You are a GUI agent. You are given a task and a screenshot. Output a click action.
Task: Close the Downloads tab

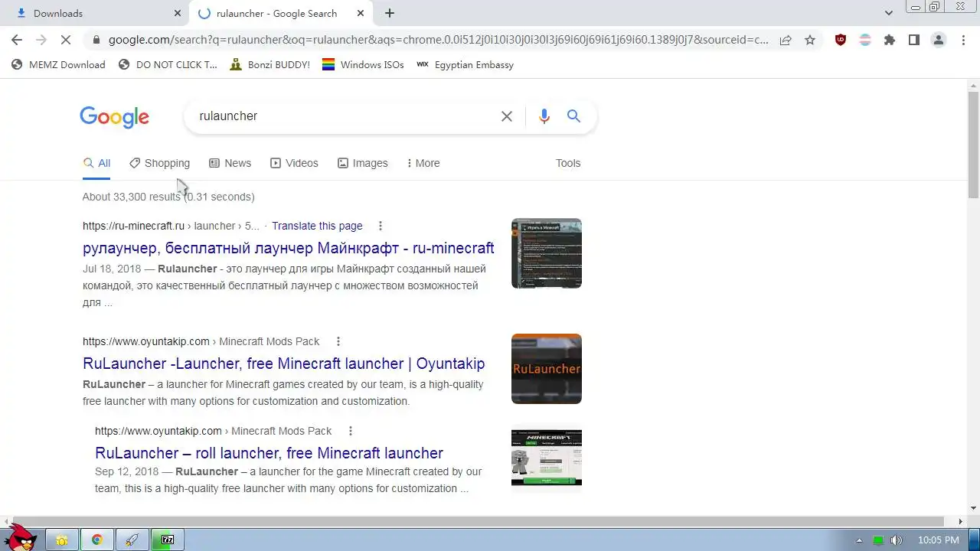[x=178, y=13]
